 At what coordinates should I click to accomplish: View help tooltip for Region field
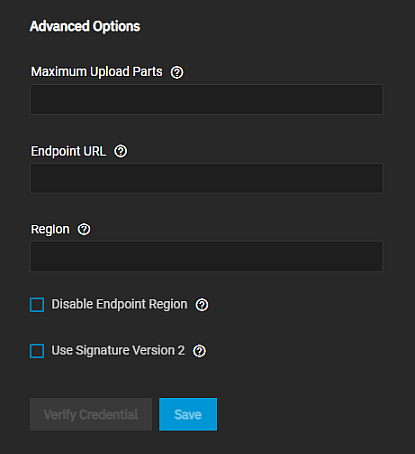(84, 229)
